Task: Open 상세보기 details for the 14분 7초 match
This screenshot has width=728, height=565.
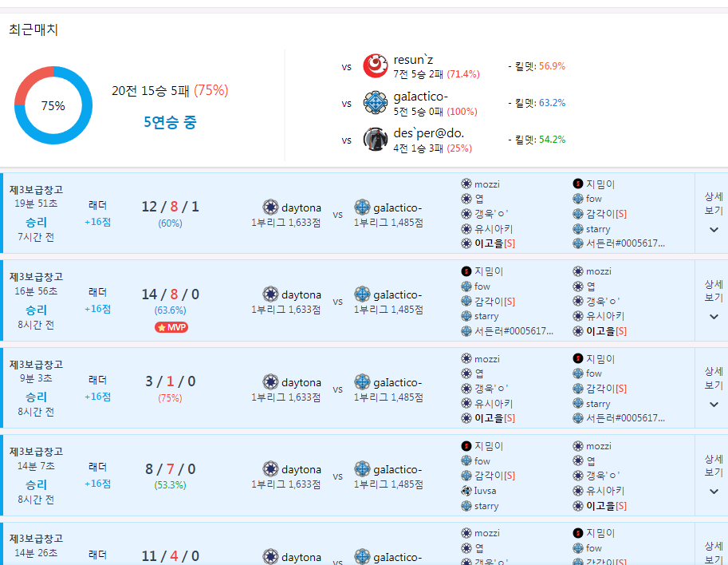Action: 713,475
